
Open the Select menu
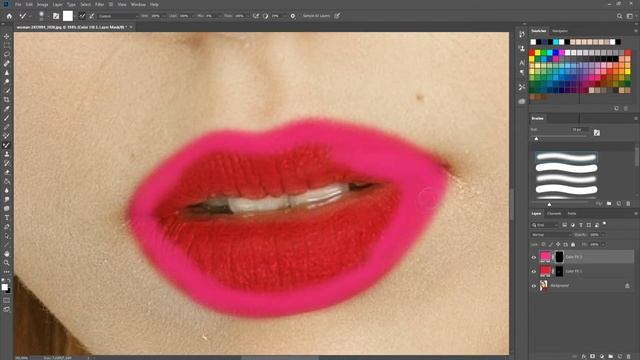click(85, 4)
